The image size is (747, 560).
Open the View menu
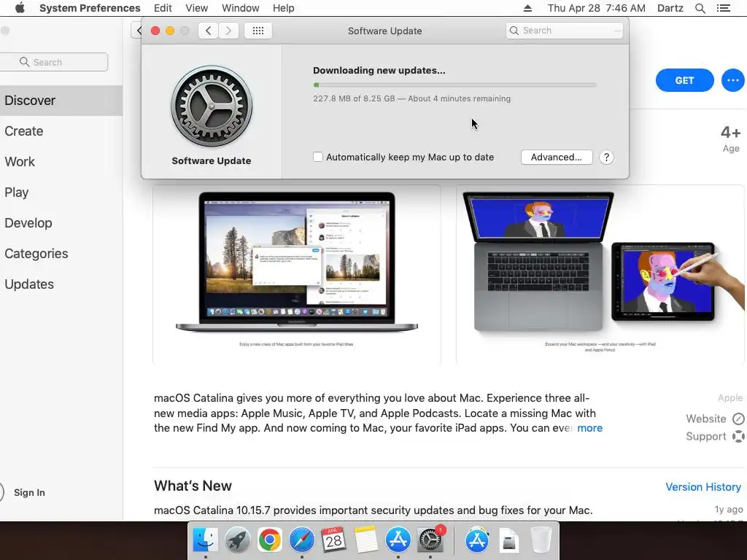click(x=197, y=8)
